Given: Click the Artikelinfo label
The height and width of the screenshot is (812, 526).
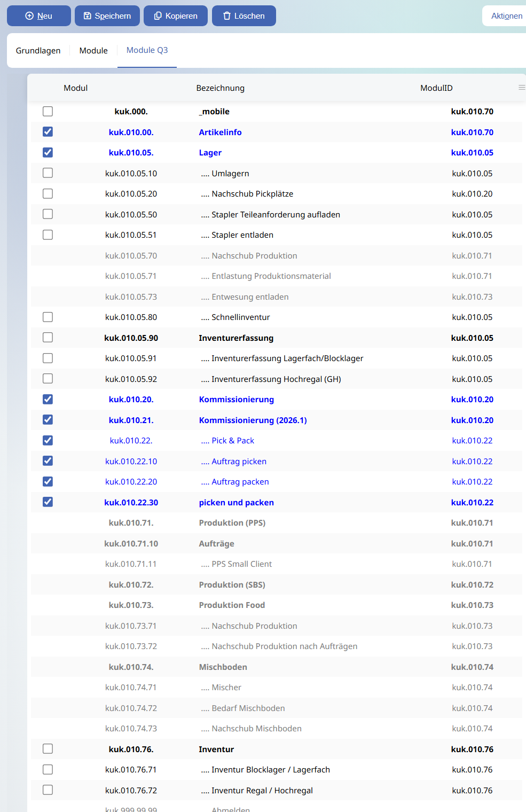Looking at the screenshot, I should coord(220,132).
